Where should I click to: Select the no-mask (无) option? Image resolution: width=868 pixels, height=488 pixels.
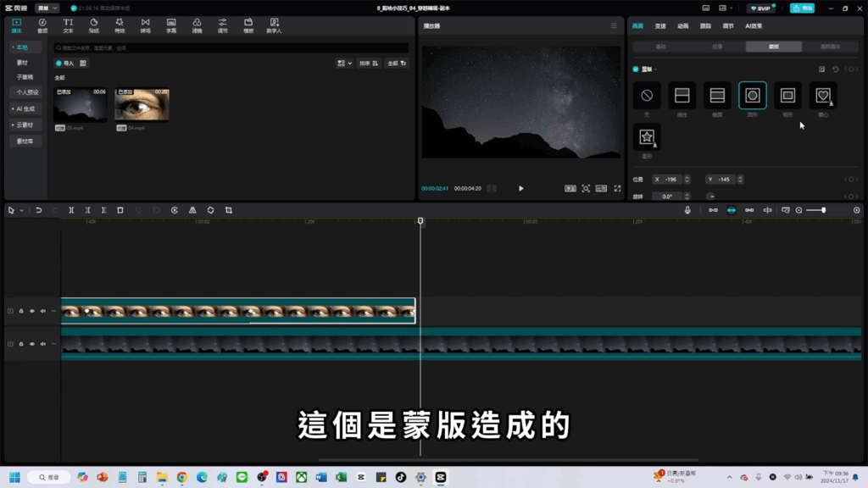tap(647, 95)
